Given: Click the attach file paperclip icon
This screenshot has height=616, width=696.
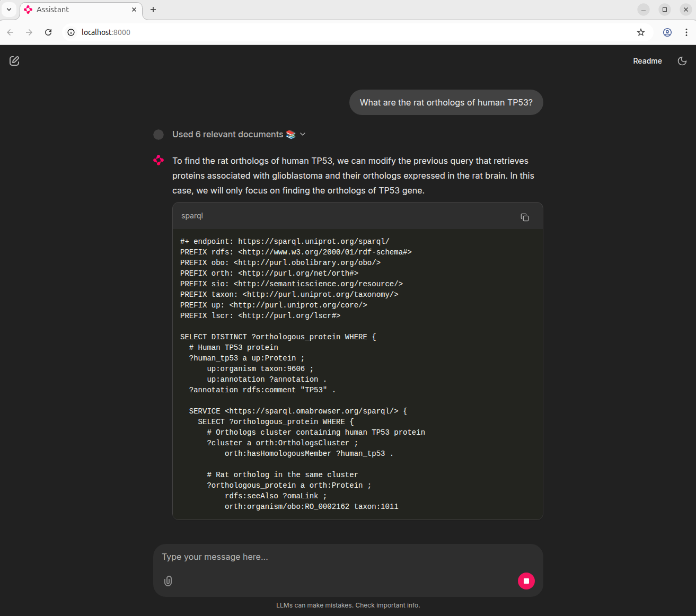Looking at the screenshot, I should coord(168,581).
